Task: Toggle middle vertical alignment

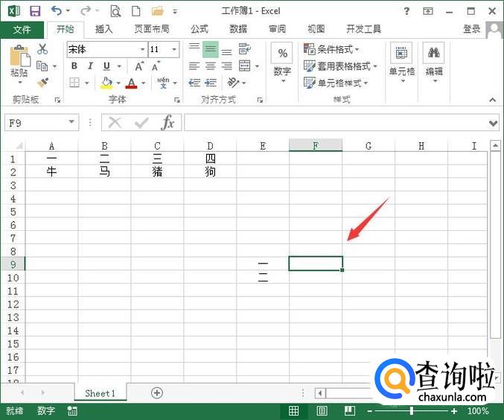Action: coord(211,49)
